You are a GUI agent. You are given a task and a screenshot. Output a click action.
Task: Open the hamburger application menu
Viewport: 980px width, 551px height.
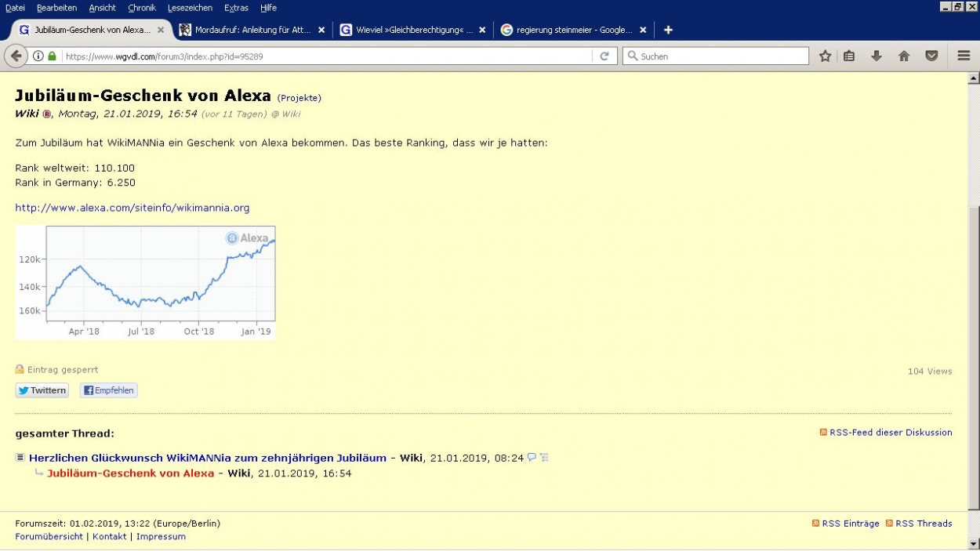pos(964,56)
